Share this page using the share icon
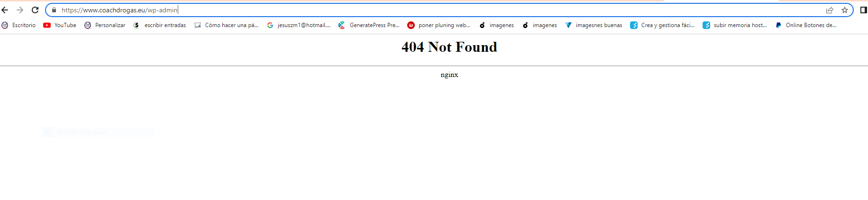This screenshot has width=868, height=200. (x=830, y=10)
